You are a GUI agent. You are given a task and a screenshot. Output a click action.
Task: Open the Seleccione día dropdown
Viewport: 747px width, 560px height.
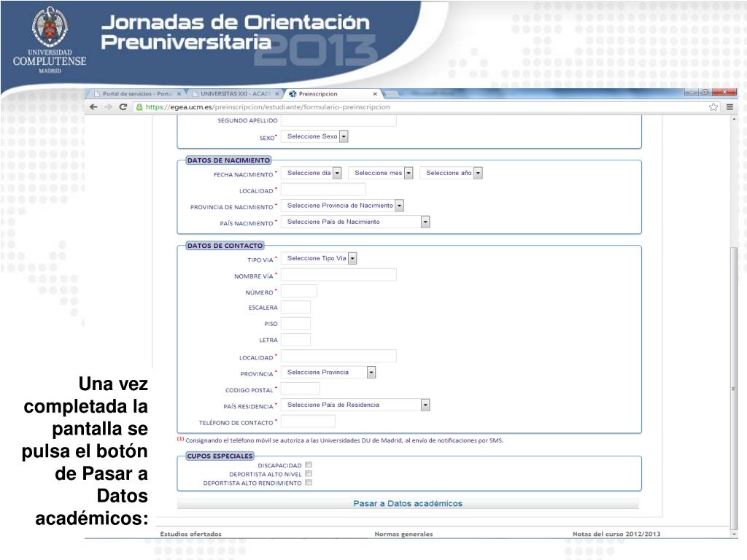pos(311,173)
